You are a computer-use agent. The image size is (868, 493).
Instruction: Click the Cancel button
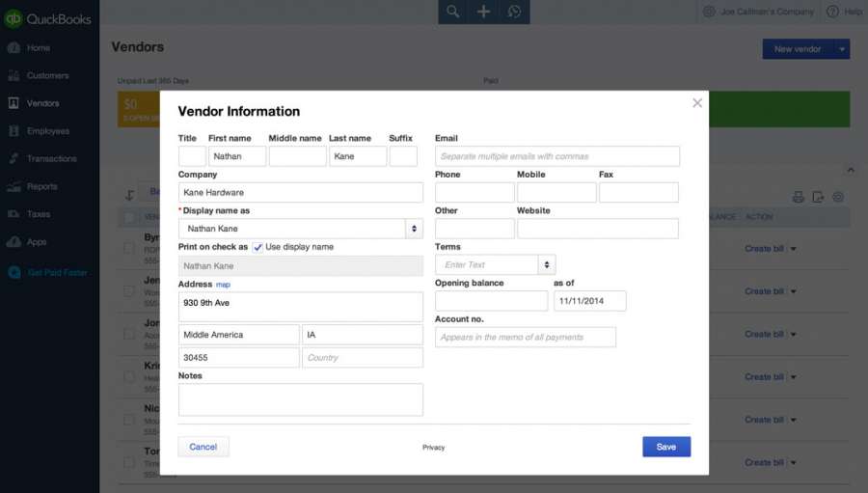(203, 447)
